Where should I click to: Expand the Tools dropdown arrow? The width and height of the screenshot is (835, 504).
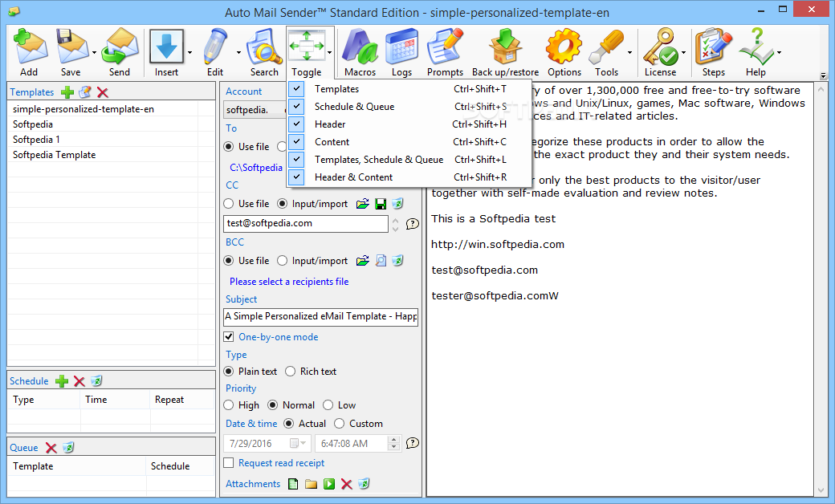pyautogui.click(x=629, y=53)
